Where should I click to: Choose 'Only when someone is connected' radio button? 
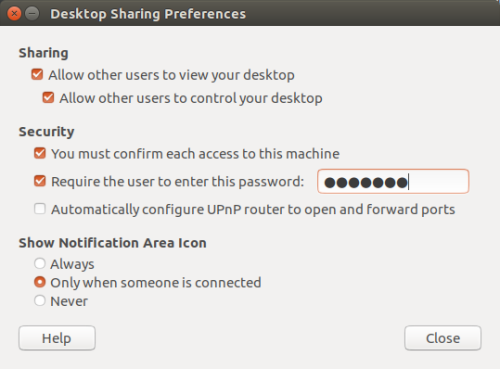pos(40,282)
